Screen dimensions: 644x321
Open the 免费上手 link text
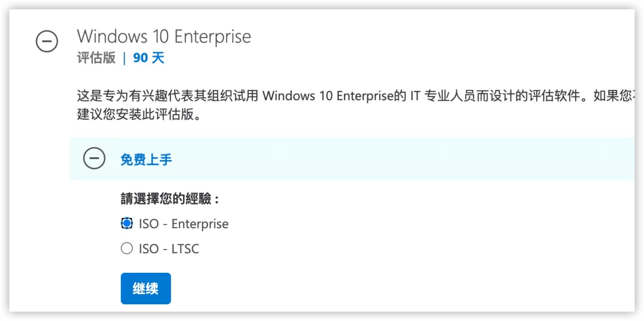(x=146, y=159)
